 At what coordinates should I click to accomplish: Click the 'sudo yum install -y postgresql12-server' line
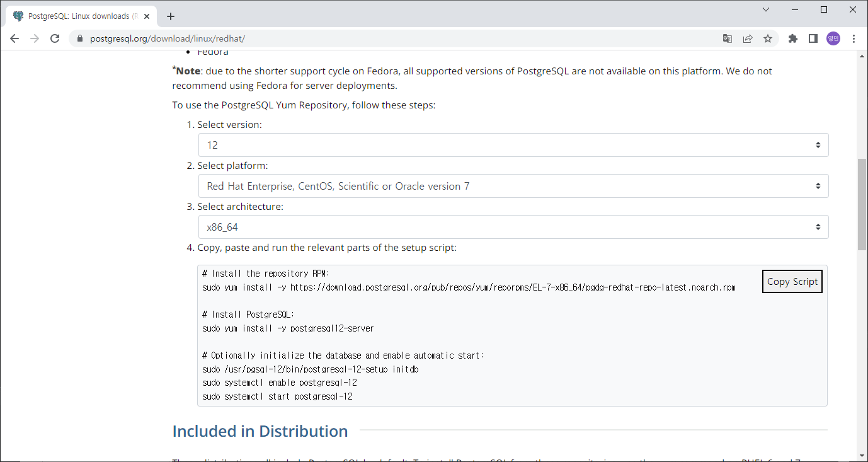pyautogui.click(x=288, y=328)
